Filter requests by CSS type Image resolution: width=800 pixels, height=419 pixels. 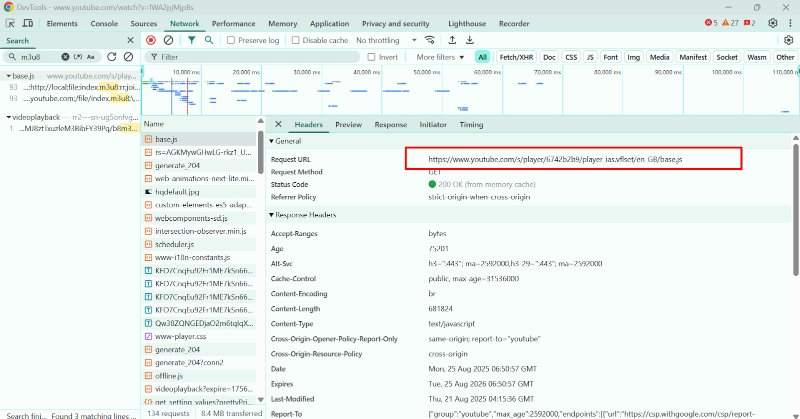tap(571, 57)
